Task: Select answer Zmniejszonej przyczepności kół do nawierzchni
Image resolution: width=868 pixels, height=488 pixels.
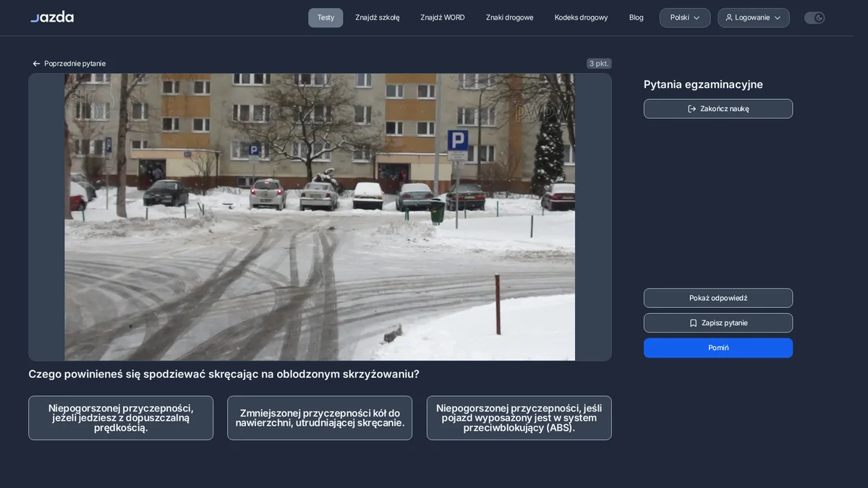Action: [320, 418]
